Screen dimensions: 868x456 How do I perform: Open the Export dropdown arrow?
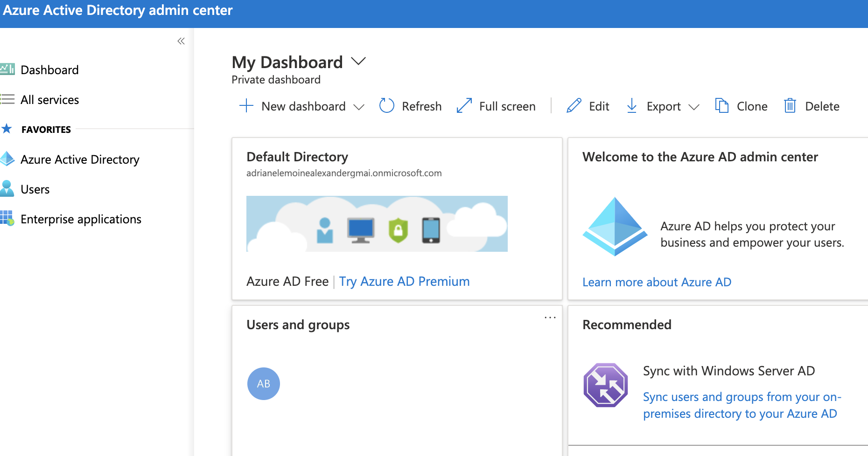pos(693,107)
